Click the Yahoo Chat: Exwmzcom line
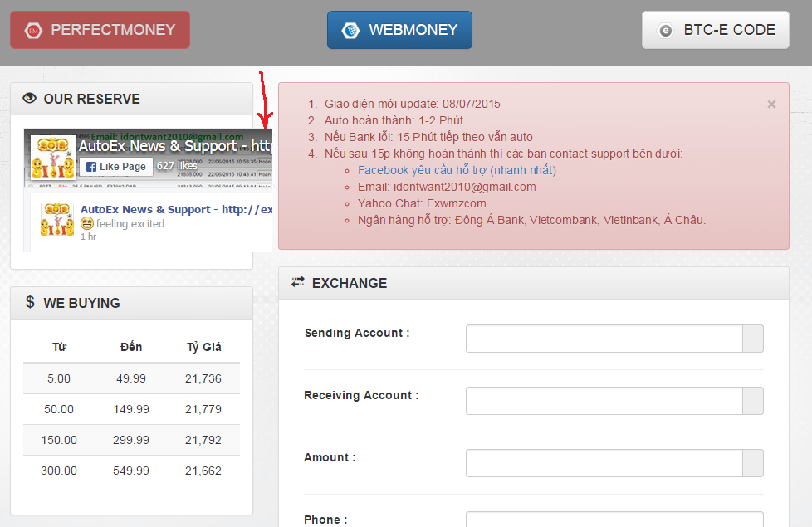Viewport: 812px width, 527px height. [x=422, y=203]
